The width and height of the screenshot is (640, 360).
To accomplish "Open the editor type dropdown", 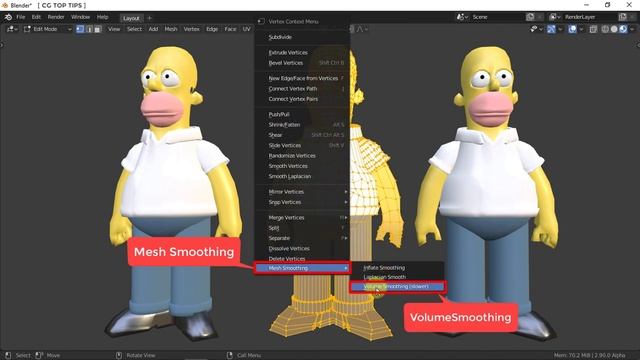I will click(11, 29).
